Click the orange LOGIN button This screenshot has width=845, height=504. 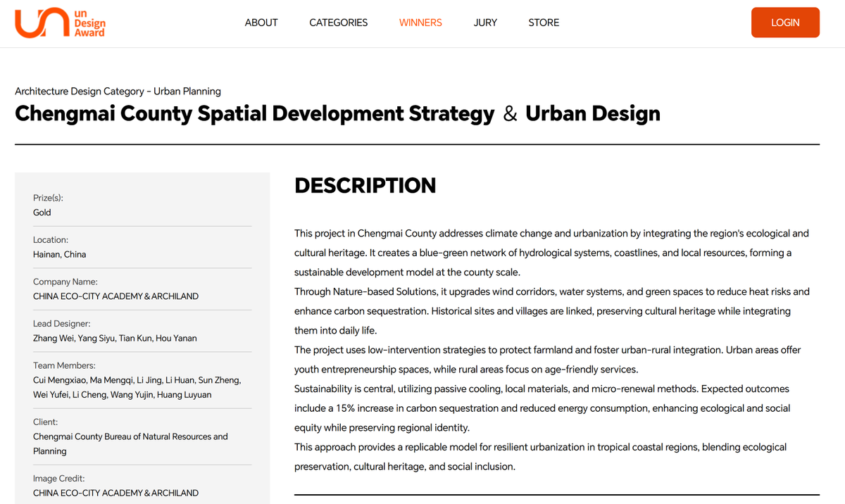tap(785, 23)
